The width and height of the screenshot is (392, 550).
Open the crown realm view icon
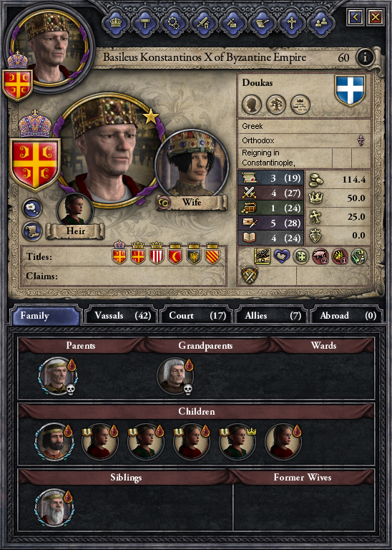pyautogui.click(x=116, y=23)
